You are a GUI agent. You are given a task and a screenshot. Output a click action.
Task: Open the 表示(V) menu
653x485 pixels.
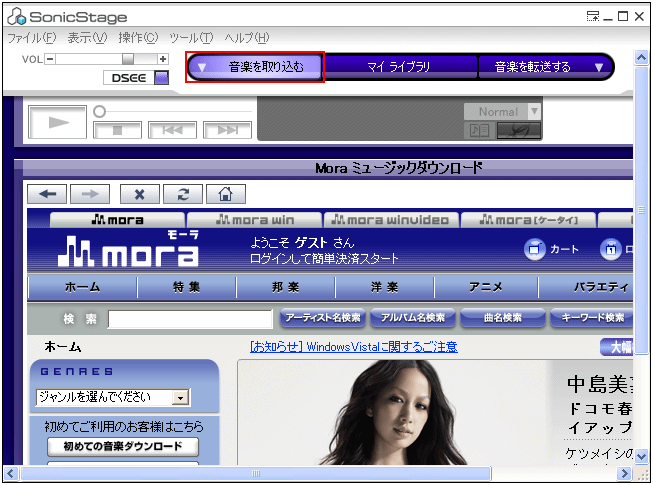click(87, 38)
